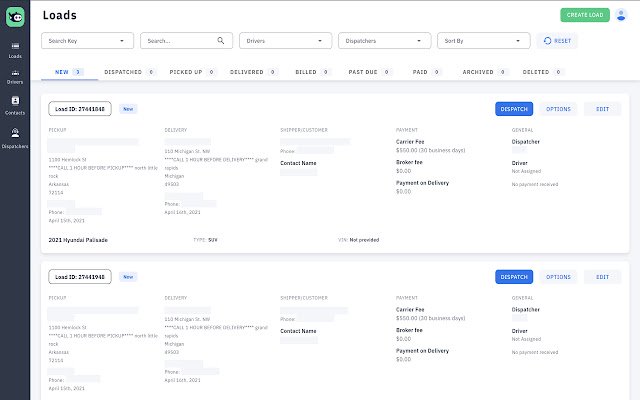Click No payment received in load 27441848

pos(535,184)
